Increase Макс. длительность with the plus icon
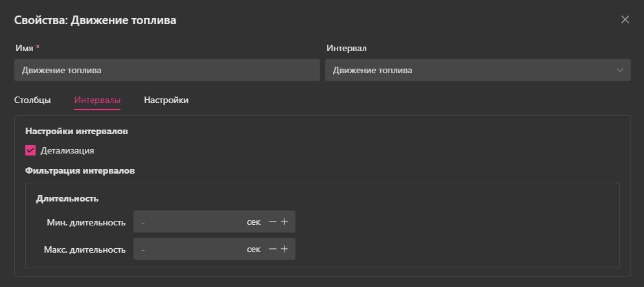Screen dimensions: 644x287 [284, 249]
